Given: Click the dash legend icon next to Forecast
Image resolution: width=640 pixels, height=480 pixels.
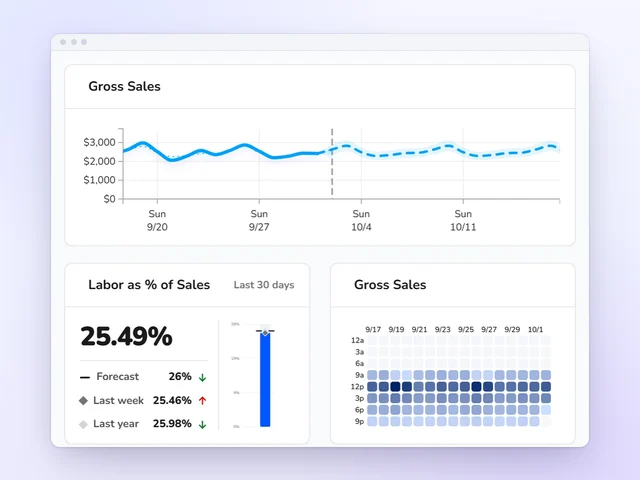Looking at the screenshot, I should click(x=84, y=378).
